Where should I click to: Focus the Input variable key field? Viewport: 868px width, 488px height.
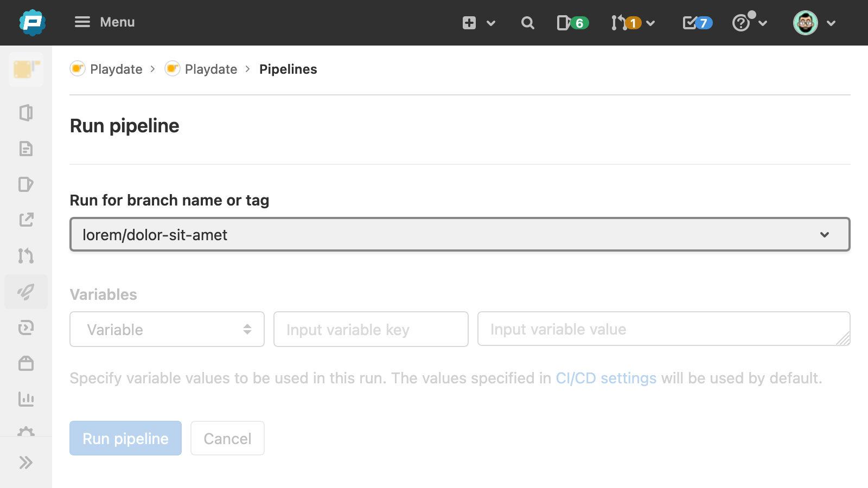pos(371,330)
